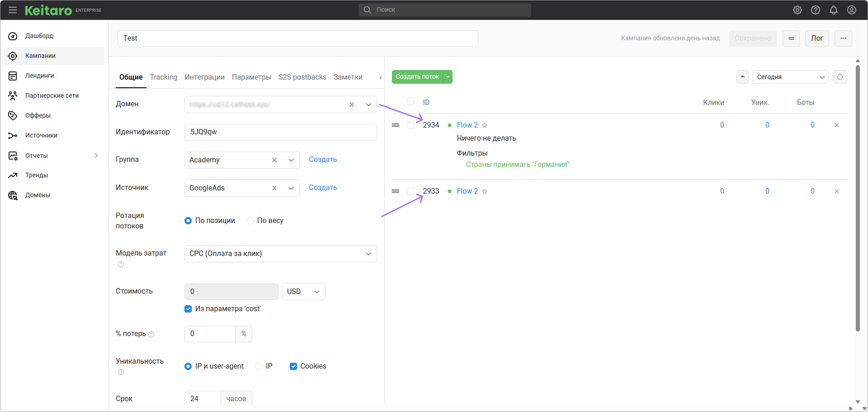Open the 'S2S postbacks' tab
This screenshot has width=868, height=412.
[x=302, y=77]
